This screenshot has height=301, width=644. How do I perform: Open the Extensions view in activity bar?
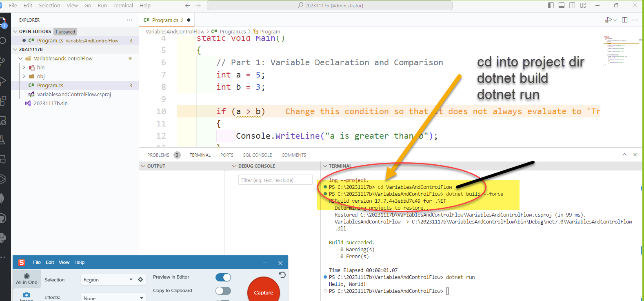coord(3,100)
